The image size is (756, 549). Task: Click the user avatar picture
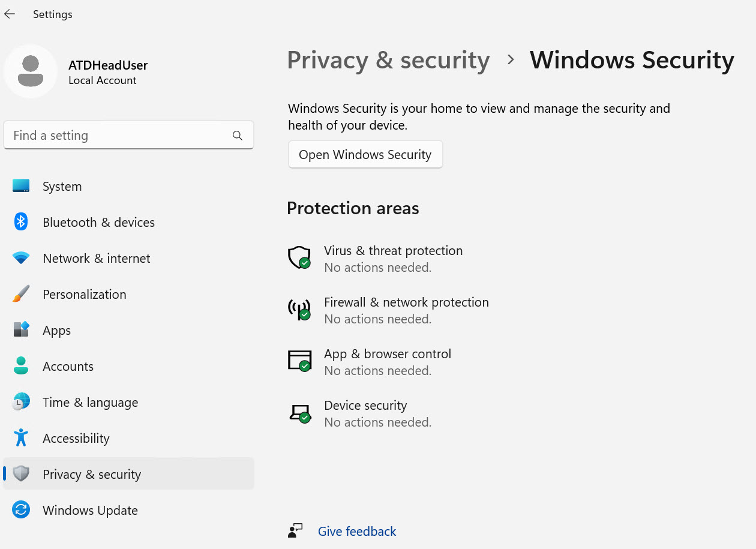pyautogui.click(x=31, y=71)
